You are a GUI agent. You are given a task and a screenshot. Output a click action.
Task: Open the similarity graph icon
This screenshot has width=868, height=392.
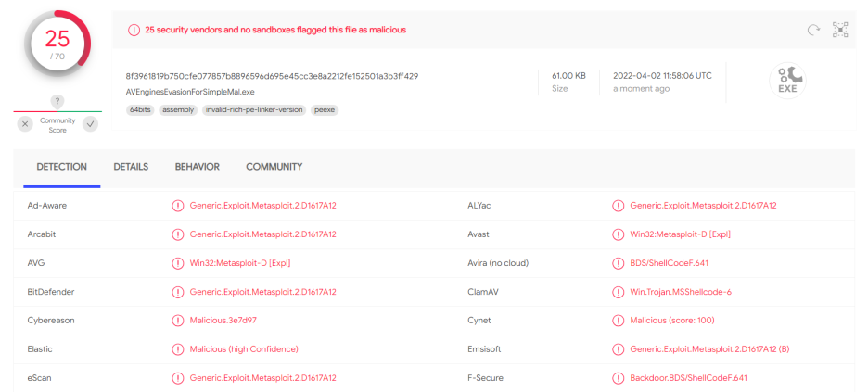coord(840,30)
